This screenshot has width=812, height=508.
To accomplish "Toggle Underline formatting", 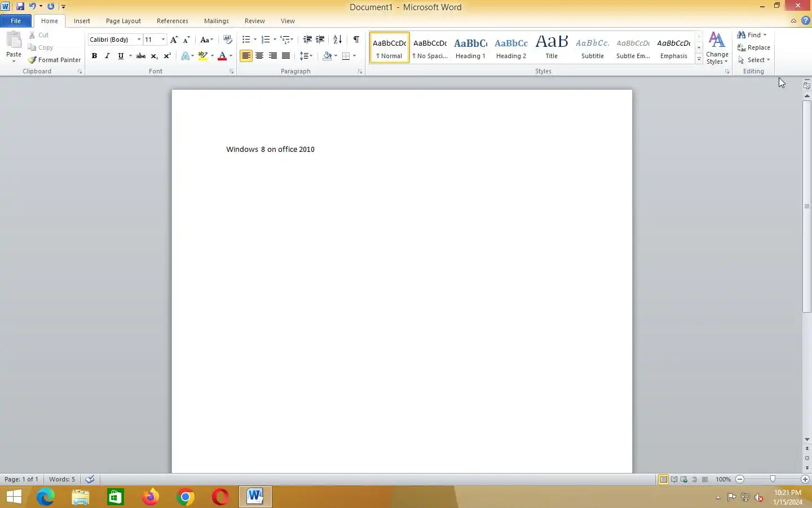I will coord(120,56).
